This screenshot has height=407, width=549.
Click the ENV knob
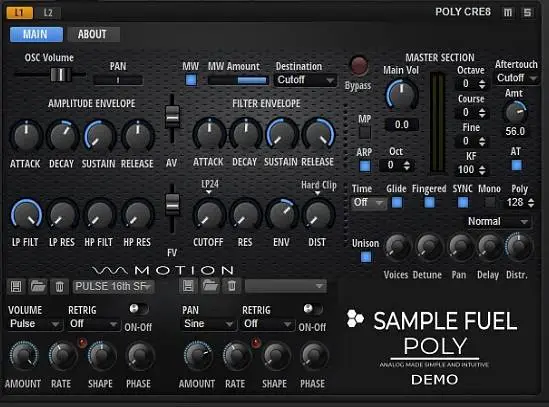click(282, 214)
